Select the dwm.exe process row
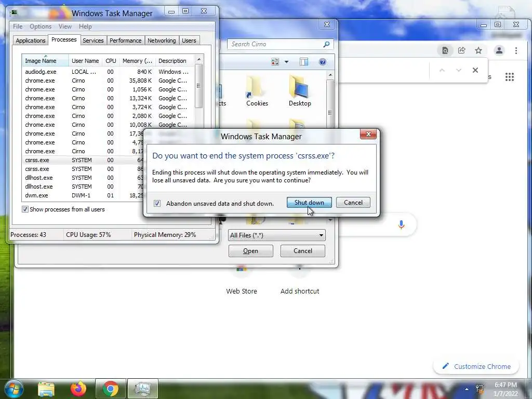This screenshot has height=399, width=532. tap(83, 195)
